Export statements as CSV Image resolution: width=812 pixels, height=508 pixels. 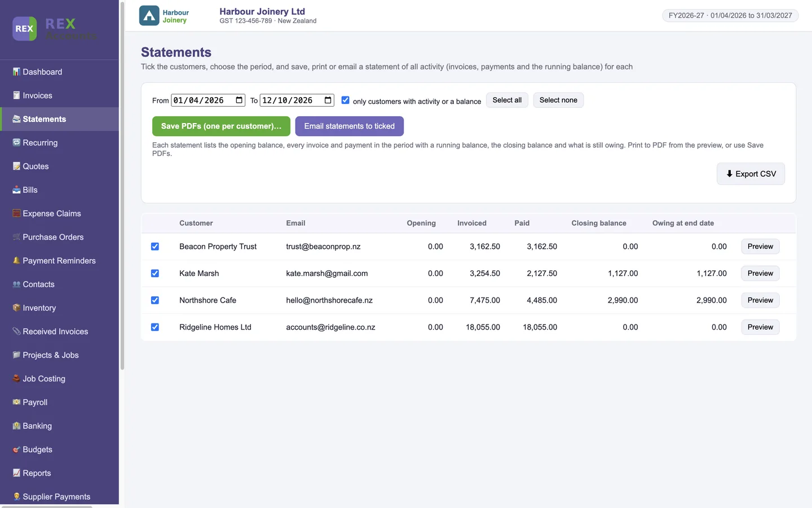click(x=751, y=174)
